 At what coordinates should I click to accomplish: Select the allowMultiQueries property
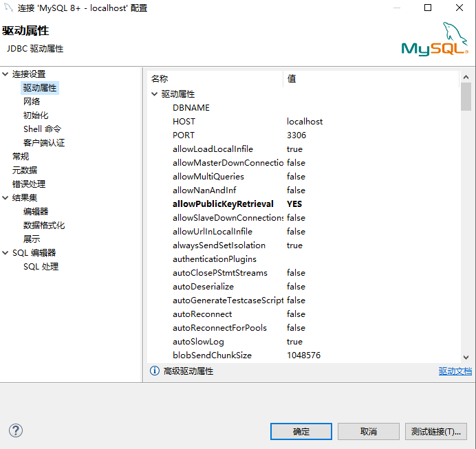tap(208, 177)
